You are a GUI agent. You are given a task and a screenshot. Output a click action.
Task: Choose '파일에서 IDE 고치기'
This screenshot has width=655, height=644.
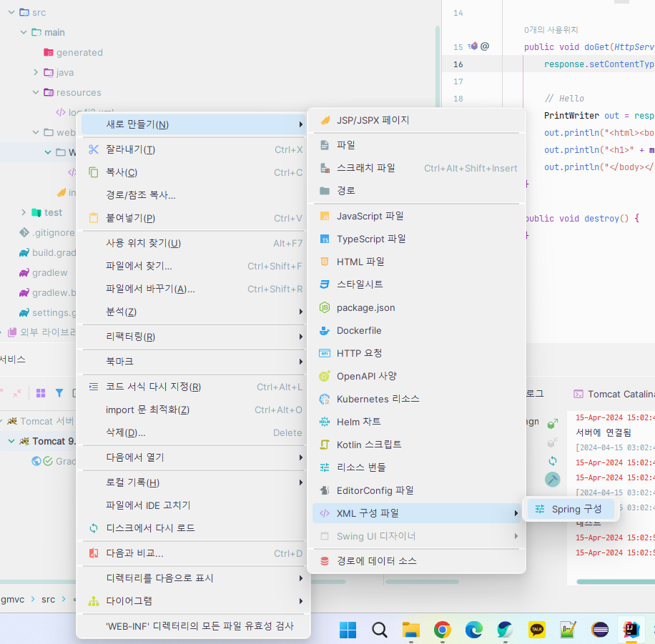(x=193, y=505)
